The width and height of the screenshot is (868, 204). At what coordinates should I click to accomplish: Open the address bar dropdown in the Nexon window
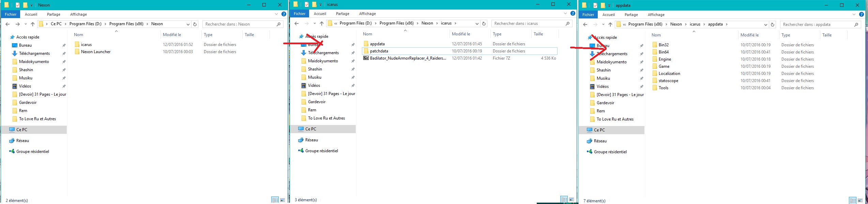pyautogui.click(x=188, y=24)
